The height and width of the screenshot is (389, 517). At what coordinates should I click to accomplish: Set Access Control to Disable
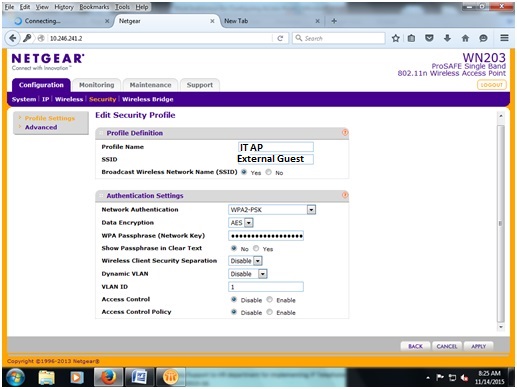pyautogui.click(x=234, y=299)
